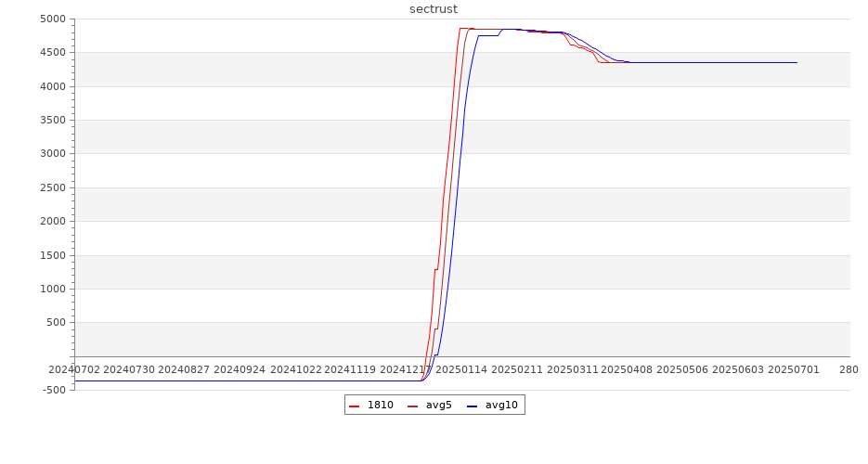Click the blue avg10 legend marker
Screen dimensions: 868x464
(x=472, y=406)
